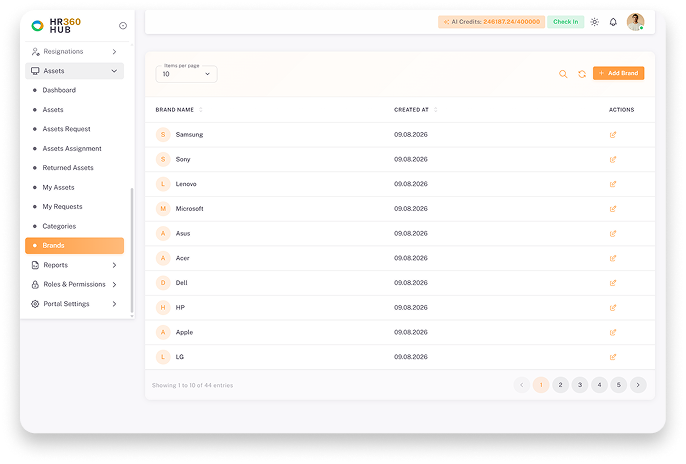Open the Items per page dropdown

pyautogui.click(x=186, y=74)
